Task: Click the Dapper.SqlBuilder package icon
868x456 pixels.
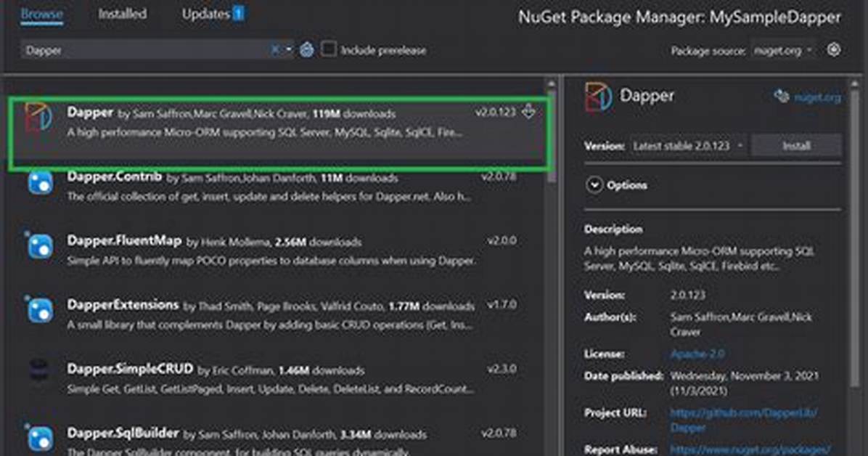Action: (x=41, y=439)
